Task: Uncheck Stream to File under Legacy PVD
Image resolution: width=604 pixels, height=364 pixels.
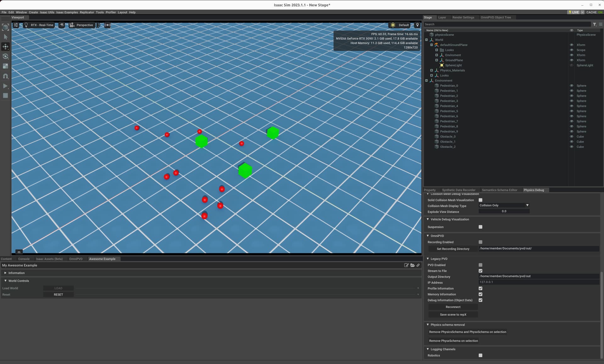Action: [480, 271]
